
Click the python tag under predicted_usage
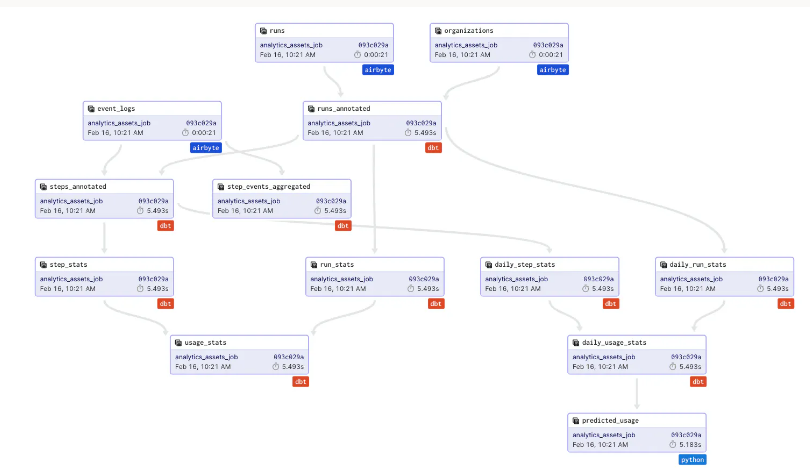692,460
